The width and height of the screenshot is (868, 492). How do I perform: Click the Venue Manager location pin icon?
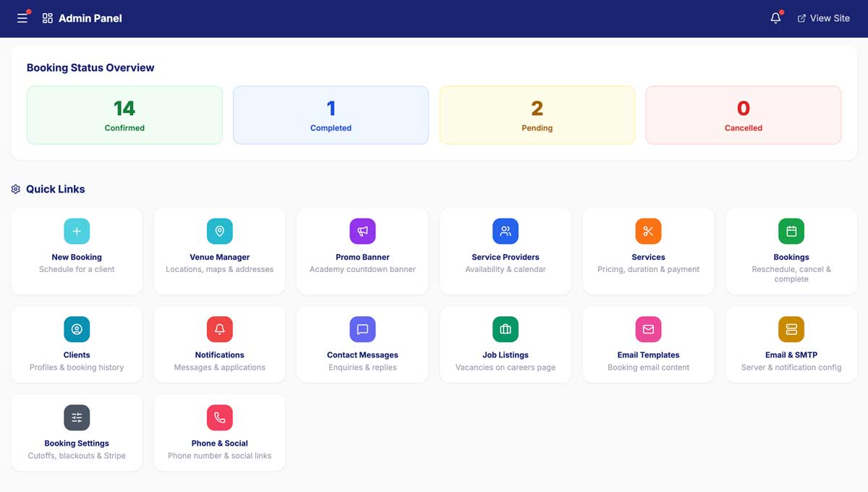[219, 231]
